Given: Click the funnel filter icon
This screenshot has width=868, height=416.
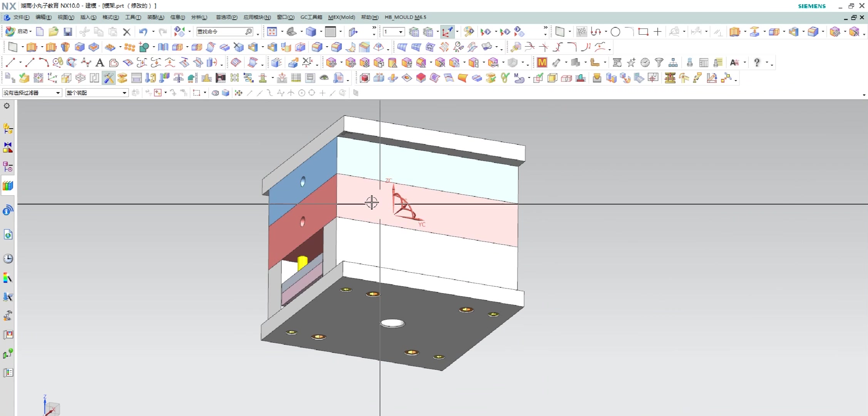Looking at the screenshot, I should [659, 62].
